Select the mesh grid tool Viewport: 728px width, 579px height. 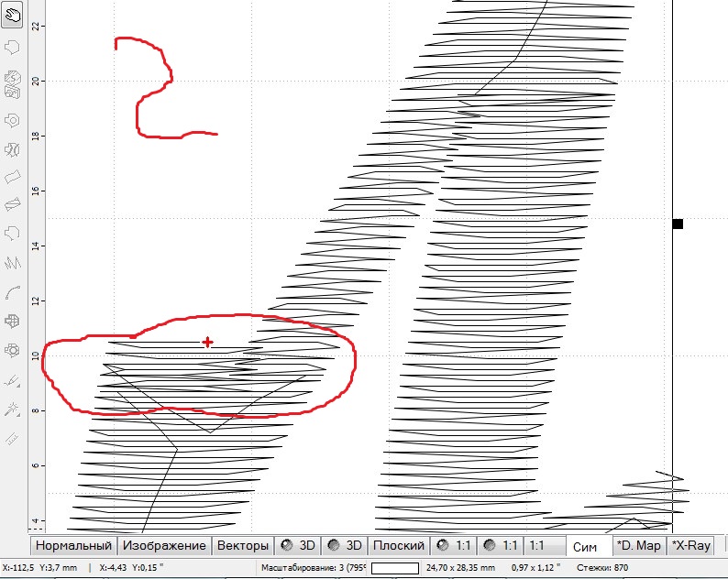(x=12, y=321)
